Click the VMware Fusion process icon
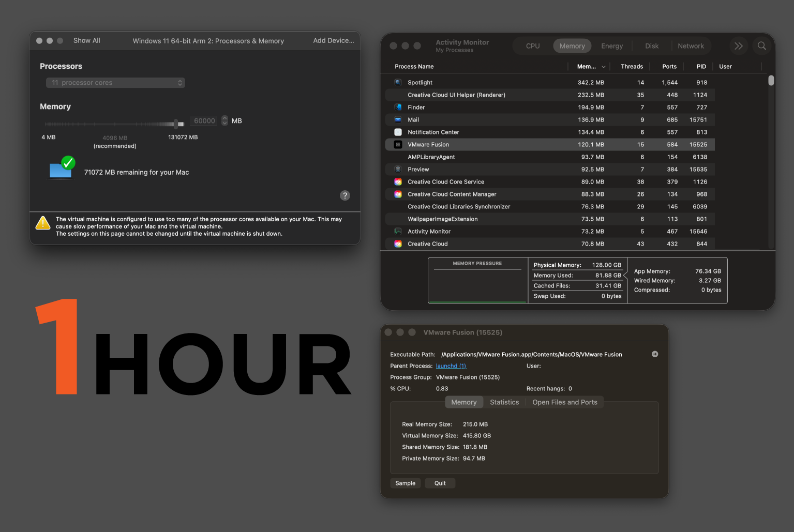This screenshot has width=794, height=532. (x=398, y=144)
